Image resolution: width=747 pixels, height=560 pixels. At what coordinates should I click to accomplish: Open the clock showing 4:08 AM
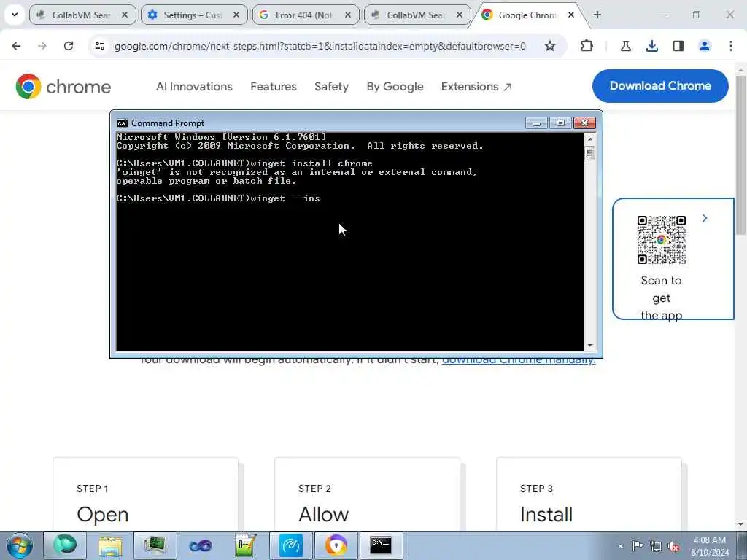pos(710,546)
